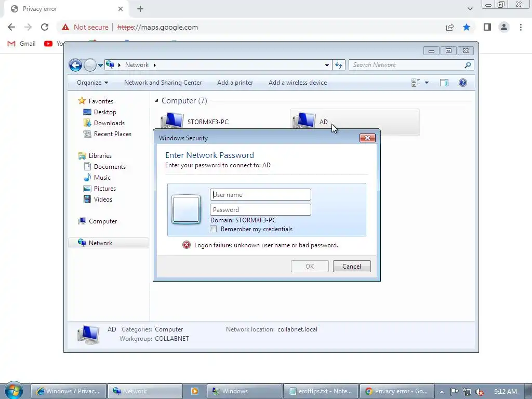Viewport: 532px width, 399px height.
Task: Open Explorer help icon
Action: tap(463, 83)
